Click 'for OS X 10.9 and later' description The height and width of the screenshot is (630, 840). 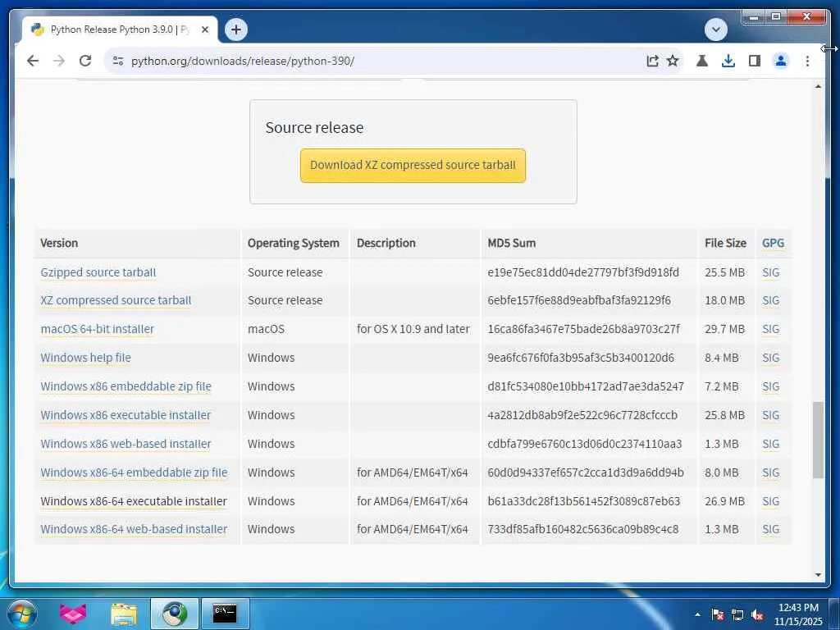[413, 329]
